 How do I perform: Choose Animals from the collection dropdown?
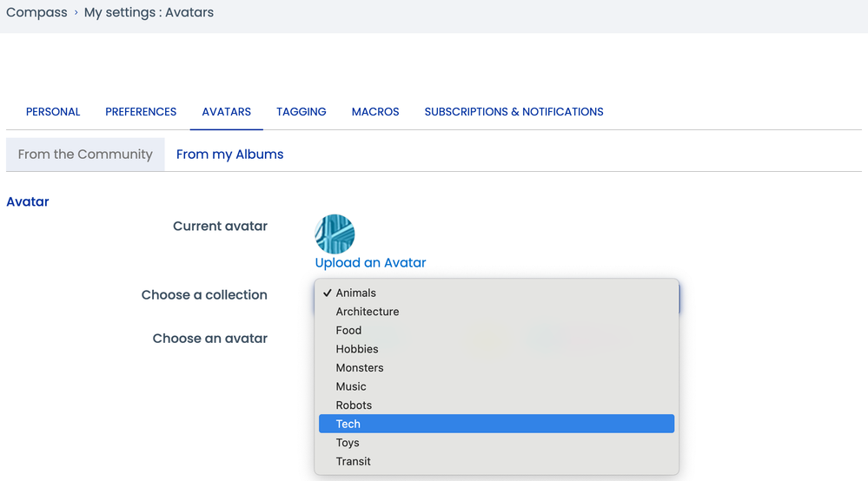(356, 293)
